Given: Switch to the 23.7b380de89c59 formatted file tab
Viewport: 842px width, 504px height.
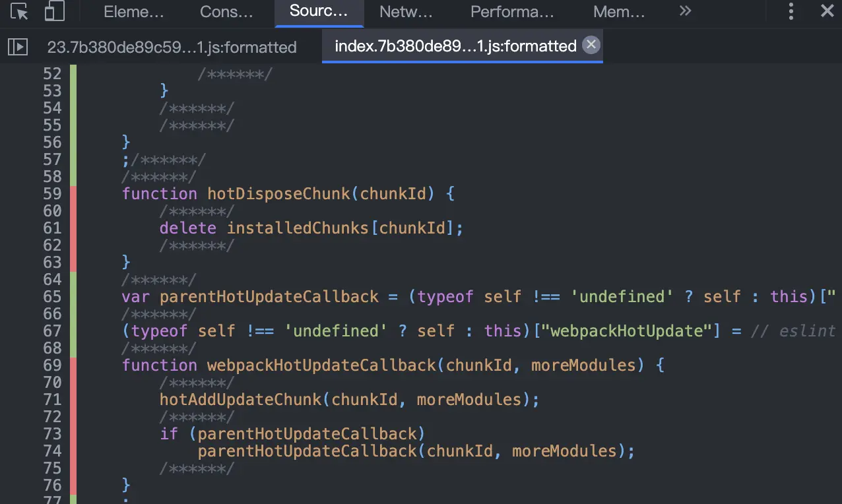Looking at the screenshot, I should 172,47.
